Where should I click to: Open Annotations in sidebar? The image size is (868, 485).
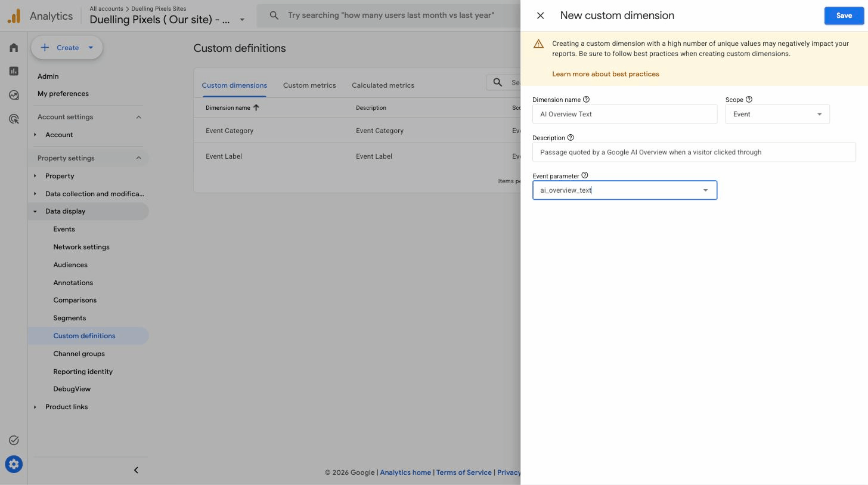(73, 283)
